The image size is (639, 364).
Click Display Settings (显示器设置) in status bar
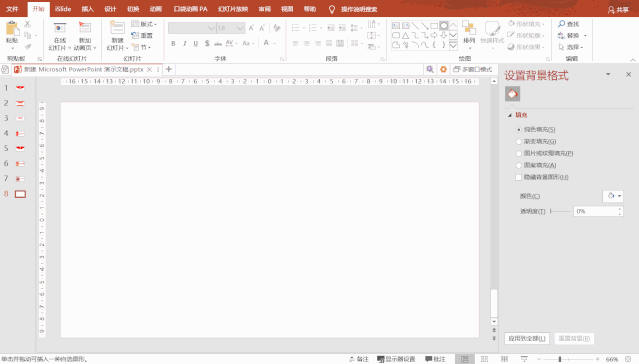396,359
